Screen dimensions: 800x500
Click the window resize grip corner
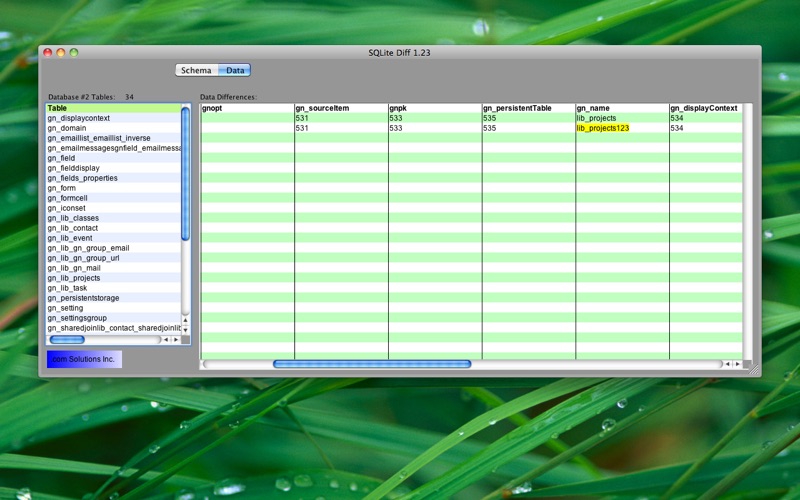coord(754,370)
